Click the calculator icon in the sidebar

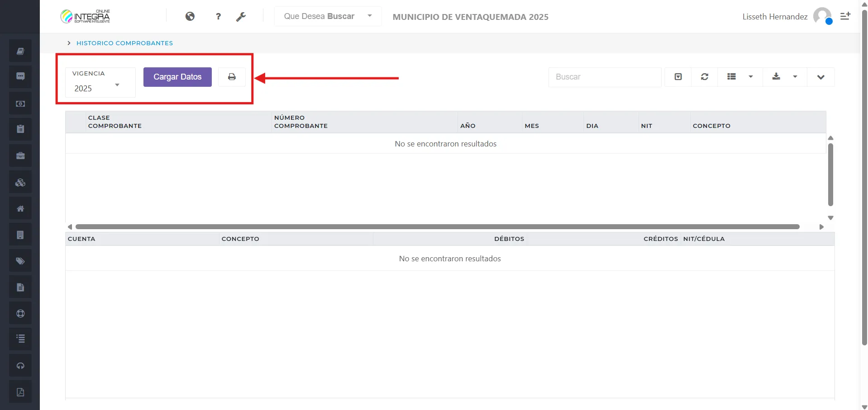[x=20, y=234]
